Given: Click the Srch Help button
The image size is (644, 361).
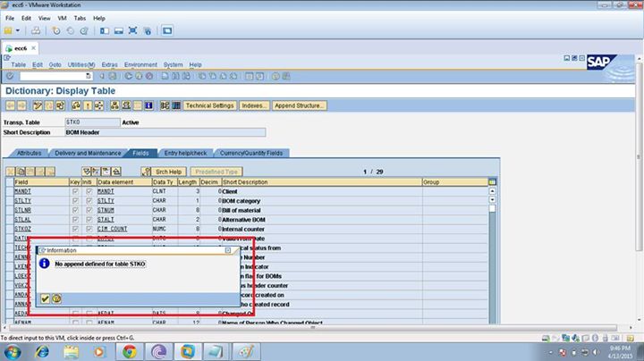Looking at the screenshot, I should tap(168, 172).
